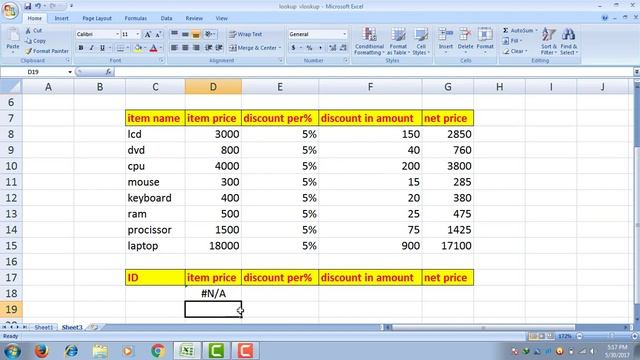The image size is (640, 360).
Task: Increase indent of cell contents
Action: (x=219, y=48)
